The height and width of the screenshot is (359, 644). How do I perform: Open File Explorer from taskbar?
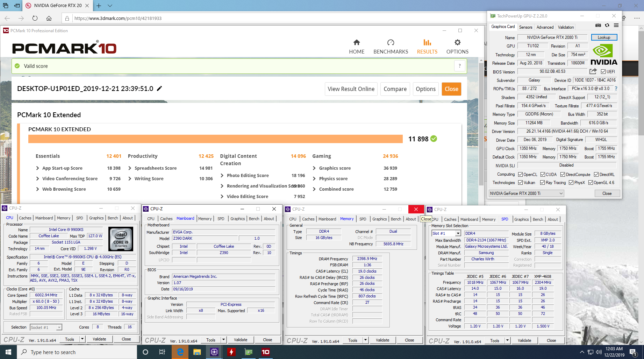197,352
